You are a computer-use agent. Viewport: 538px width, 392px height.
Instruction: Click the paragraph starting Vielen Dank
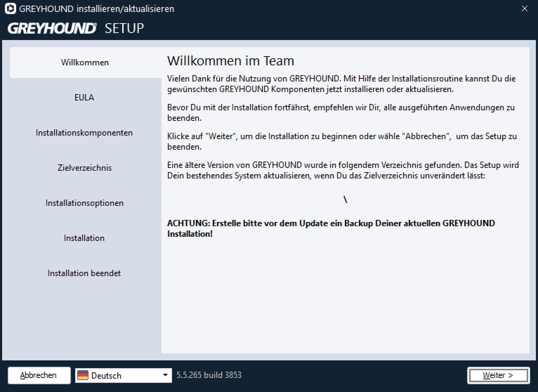click(341, 84)
